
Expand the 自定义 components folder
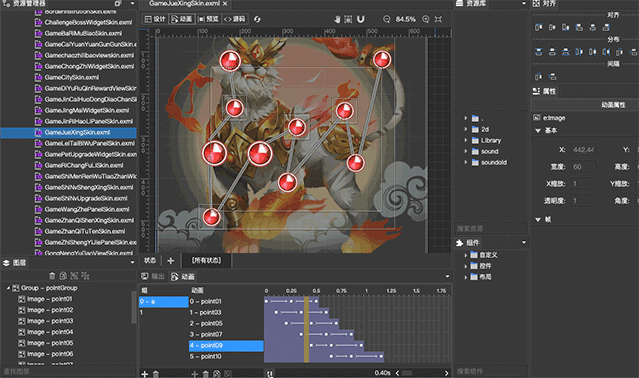pos(466,255)
